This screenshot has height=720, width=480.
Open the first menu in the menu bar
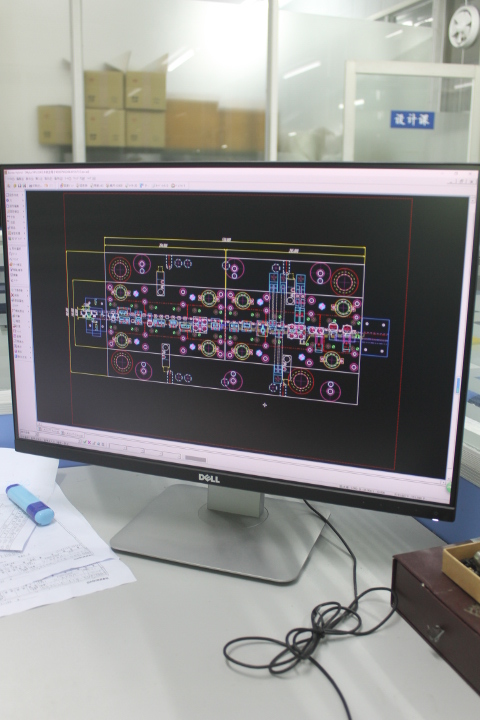11,179
